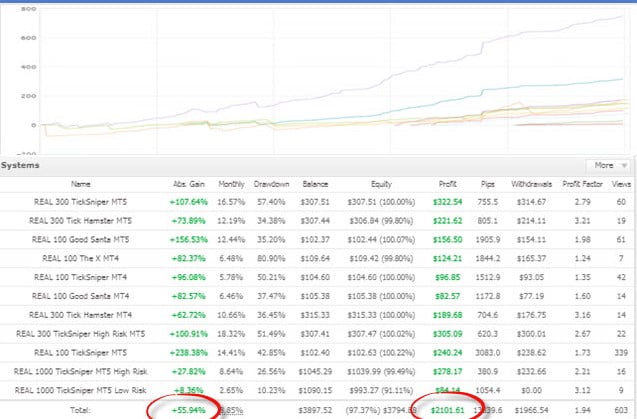637x419 pixels.
Task: Click the Name column header
Action: coord(79,184)
